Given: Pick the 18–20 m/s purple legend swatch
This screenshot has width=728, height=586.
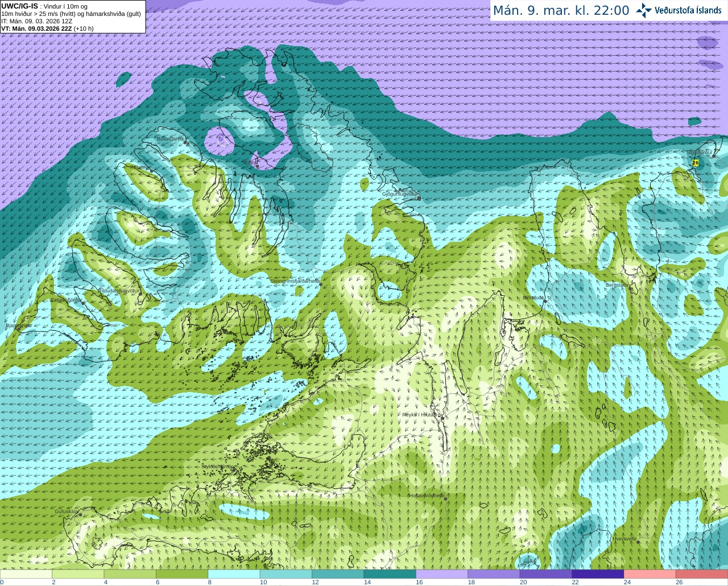Looking at the screenshot, I should tap(494, 574).
